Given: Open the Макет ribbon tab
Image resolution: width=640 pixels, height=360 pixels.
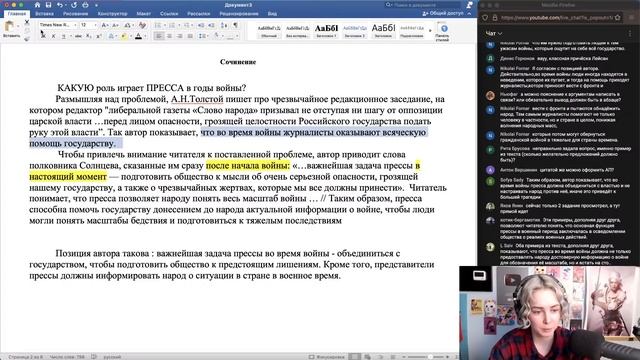Looking at the screenshot, I should 144,13.
